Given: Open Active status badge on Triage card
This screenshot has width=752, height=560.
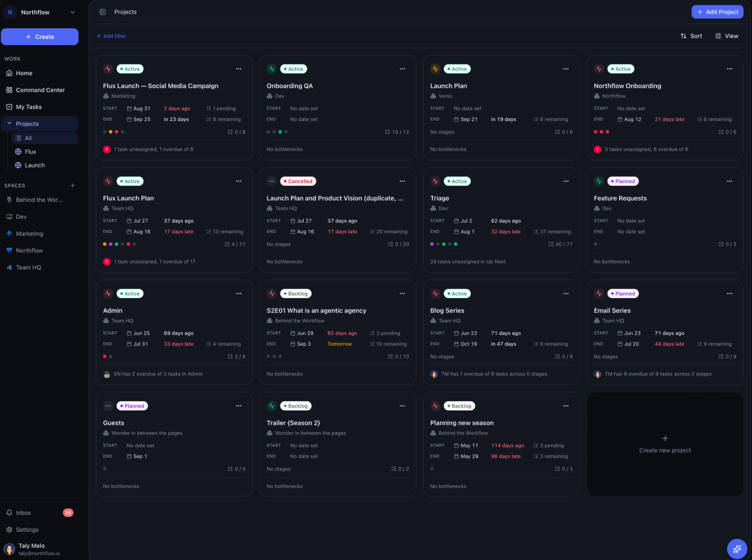Looking at the screenshot, I should tap(457, 181).
